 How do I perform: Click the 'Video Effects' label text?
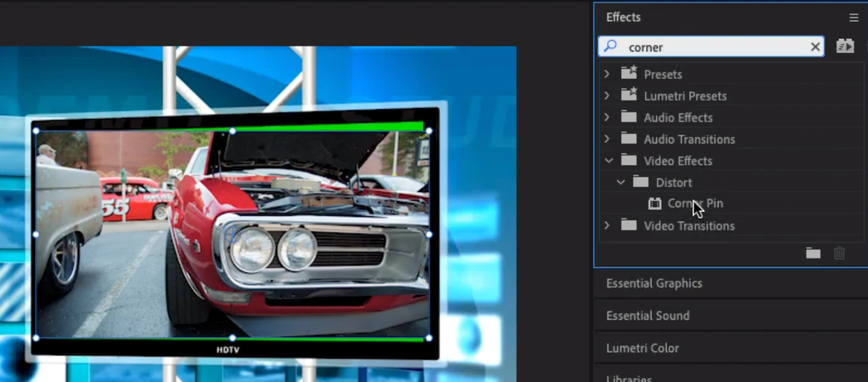(678, 161)
